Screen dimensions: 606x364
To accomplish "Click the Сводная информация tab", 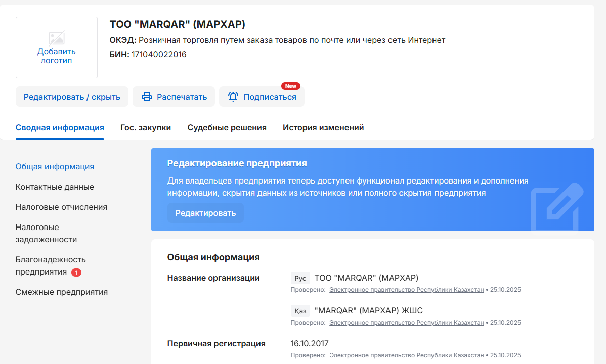I will click(x=60, y=127).
